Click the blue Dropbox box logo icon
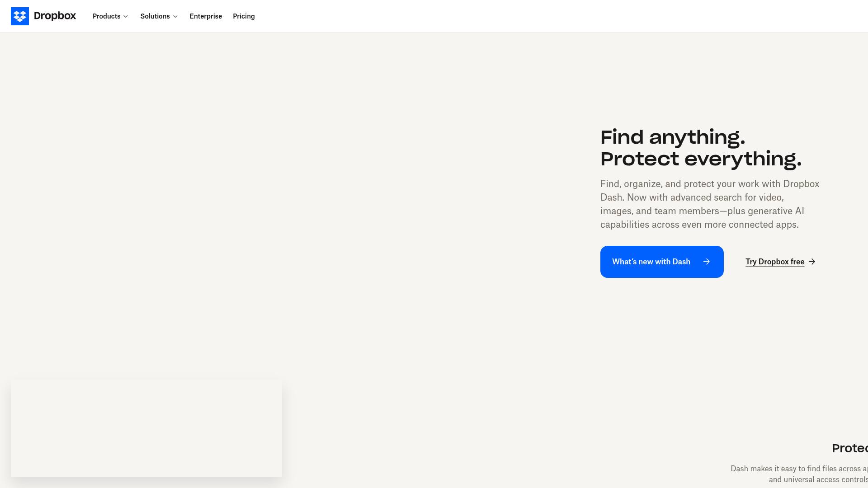This screenshot has height=488, width=868. pyautogui.click(x=20, y=16)
